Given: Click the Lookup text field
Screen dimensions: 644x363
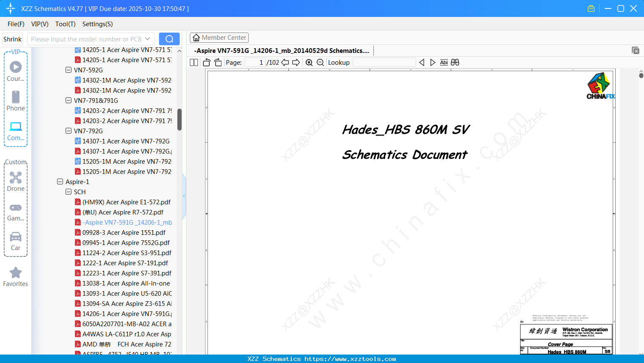Looking at the screenshot, I should point(384,63).
